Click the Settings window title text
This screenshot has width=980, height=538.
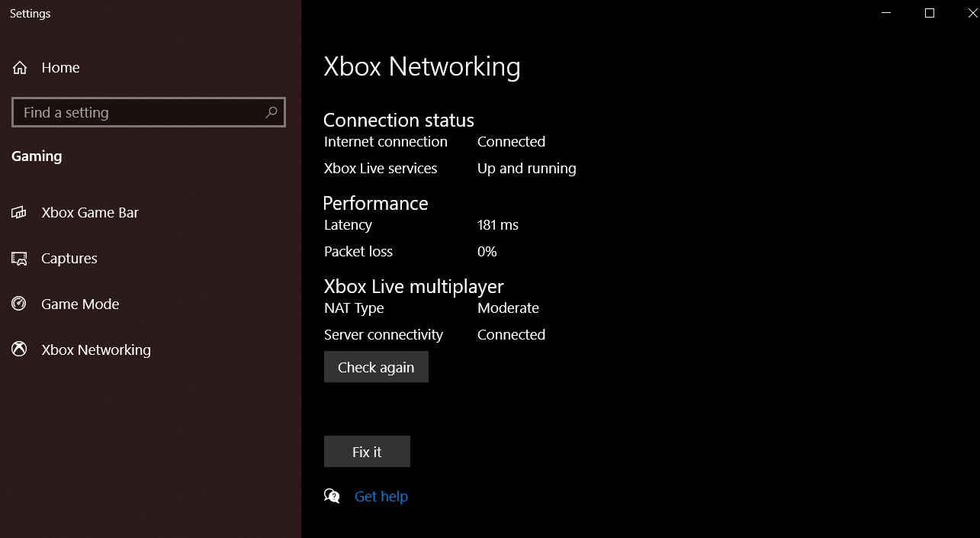click(x=31, y=14)
